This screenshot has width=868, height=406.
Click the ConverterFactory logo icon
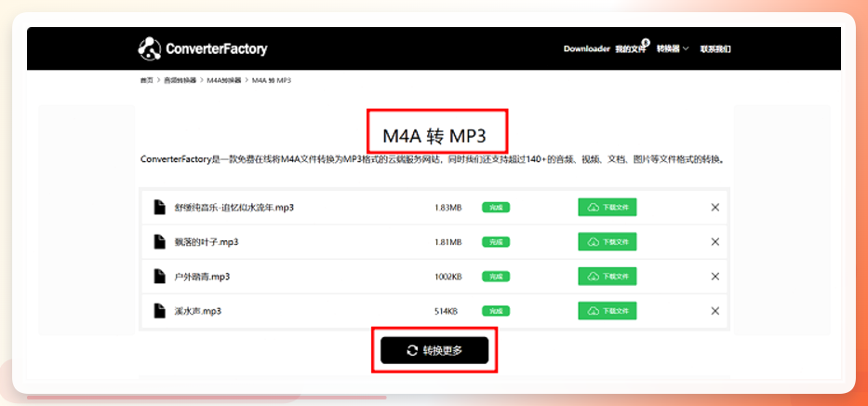pyautogui.click(x=150, y=48)
